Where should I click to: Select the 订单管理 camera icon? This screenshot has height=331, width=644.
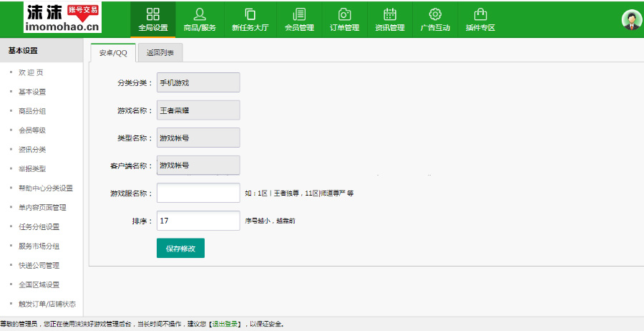[344, 14]
